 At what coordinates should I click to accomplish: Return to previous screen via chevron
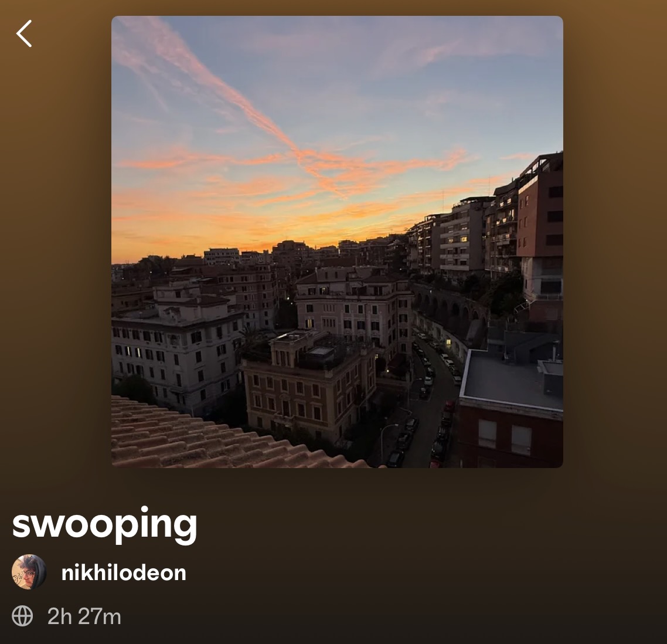[x=24, y=33]
